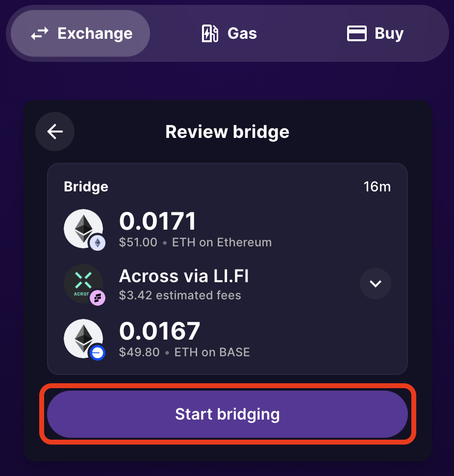Expand the Across via LI.FI route details

[375, 284]
